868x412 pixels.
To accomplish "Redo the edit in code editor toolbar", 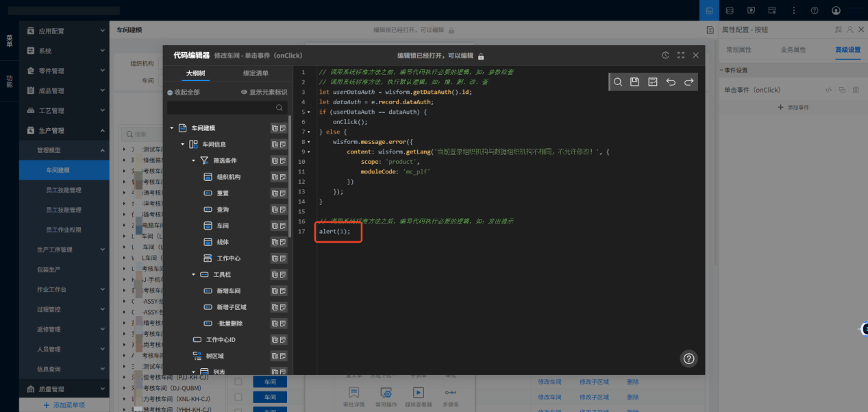I will coord(689,82).
